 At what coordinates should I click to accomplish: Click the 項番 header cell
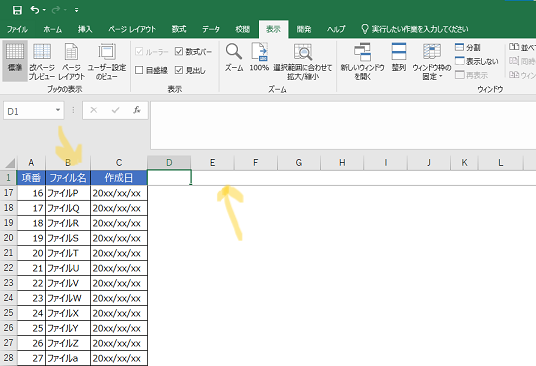click(31, 178)
